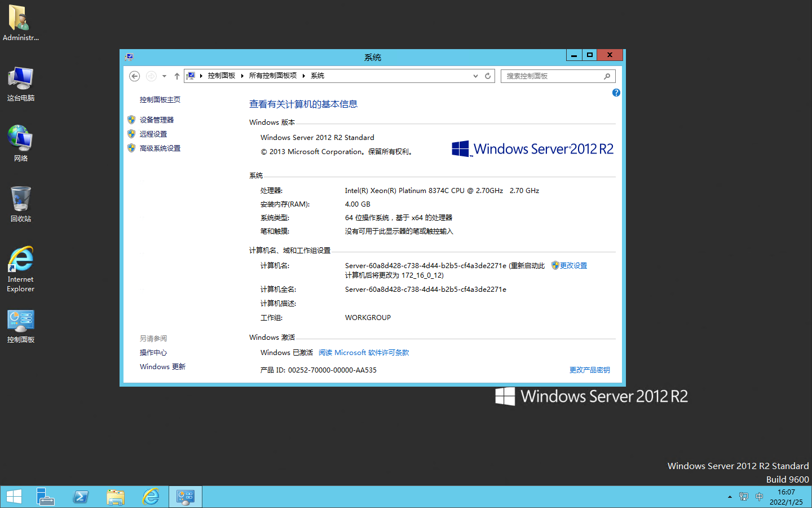Open the Windows 更新 link
The width and height of the screenshot is (812, 508).
[162, 367]
